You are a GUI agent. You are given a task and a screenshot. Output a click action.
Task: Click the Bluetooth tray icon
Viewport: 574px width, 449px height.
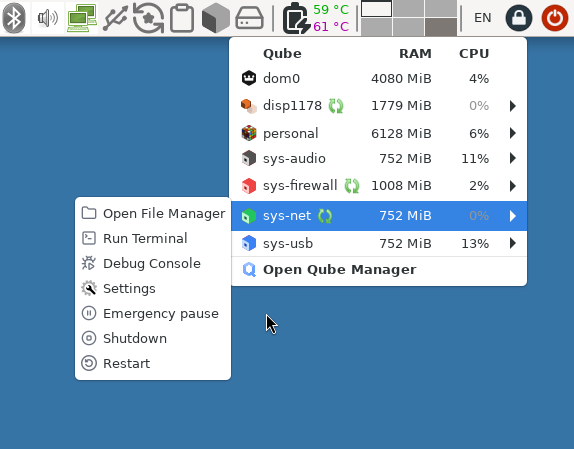point(14,18)
